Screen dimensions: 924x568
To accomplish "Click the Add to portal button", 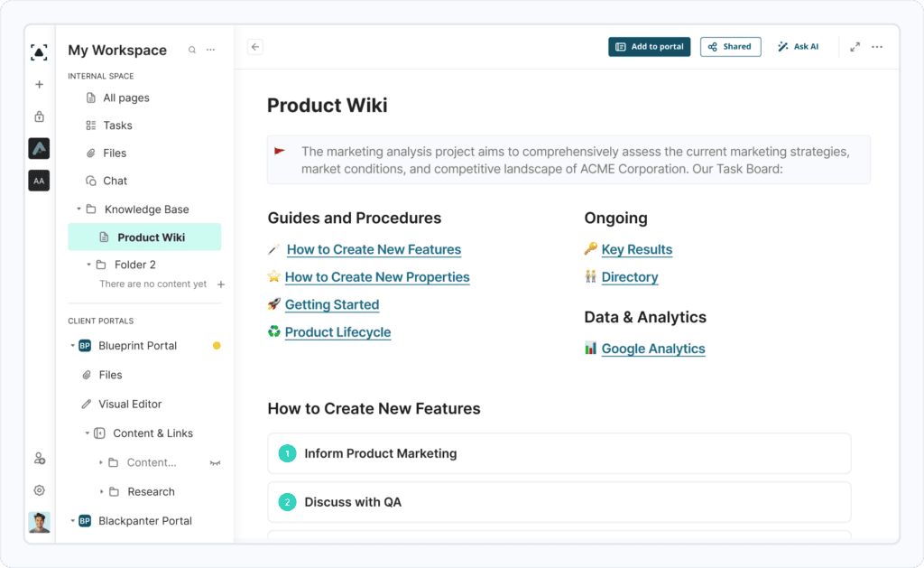I will [x=650, y=47].
